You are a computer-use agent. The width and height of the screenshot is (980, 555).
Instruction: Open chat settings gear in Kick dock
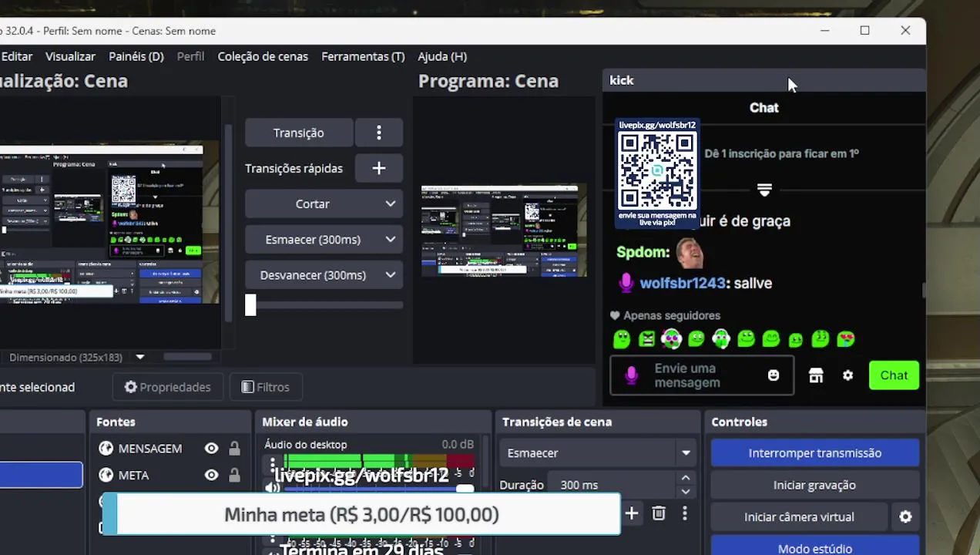pos(847,375)
